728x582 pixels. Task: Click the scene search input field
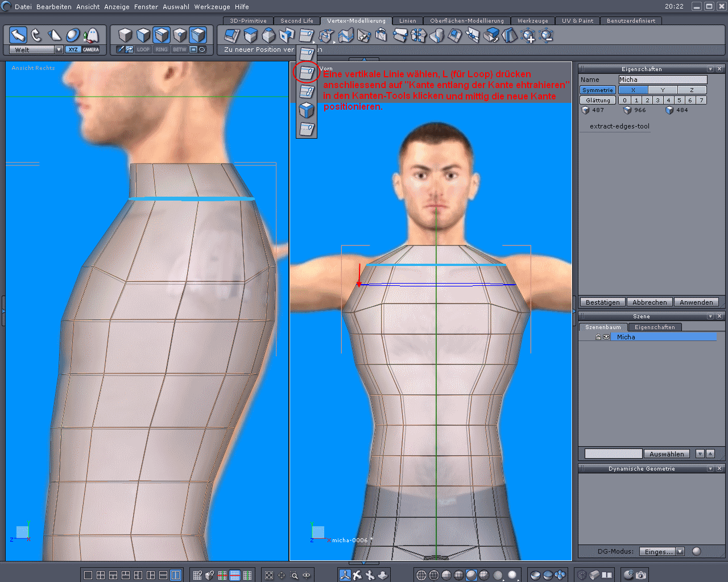point(613,454)
